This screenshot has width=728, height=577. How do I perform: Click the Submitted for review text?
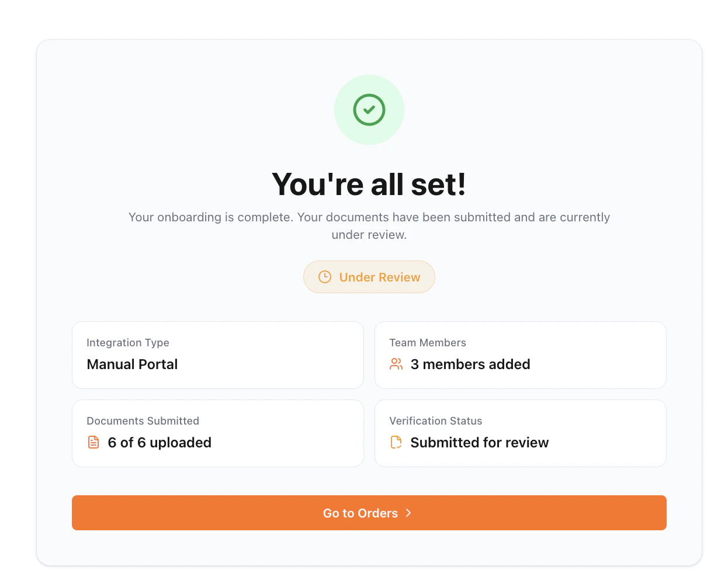pyautogui.click(x=480, y=443)
